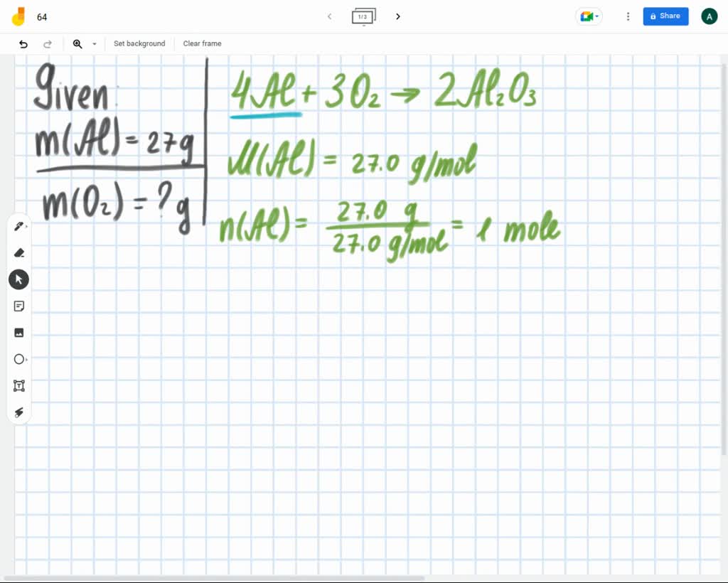Rename the jam title 64
Image resolution: width=728 pixels, height=583 pixels.
pyautogui.click(x=43, y=16)
